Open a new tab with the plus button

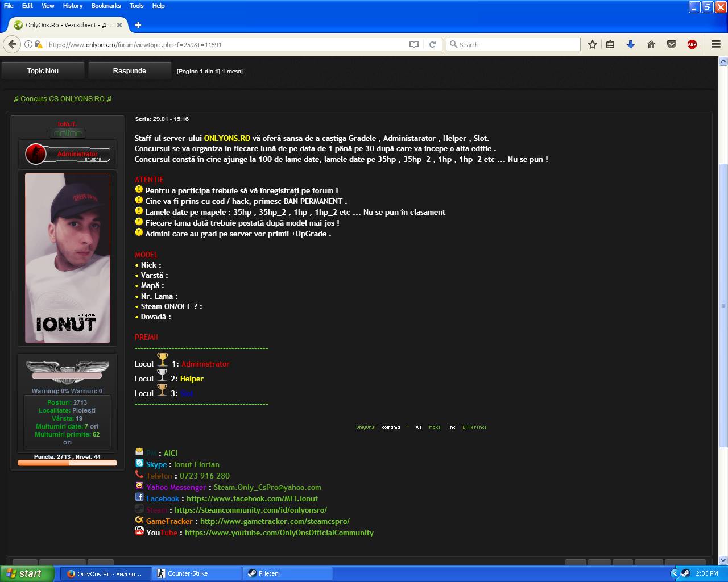click(138, 25)
